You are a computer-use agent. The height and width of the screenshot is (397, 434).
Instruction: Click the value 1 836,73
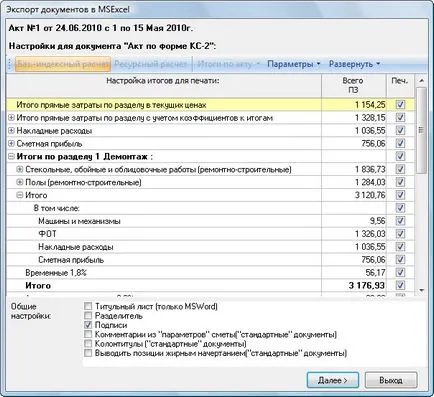point(370,169)
